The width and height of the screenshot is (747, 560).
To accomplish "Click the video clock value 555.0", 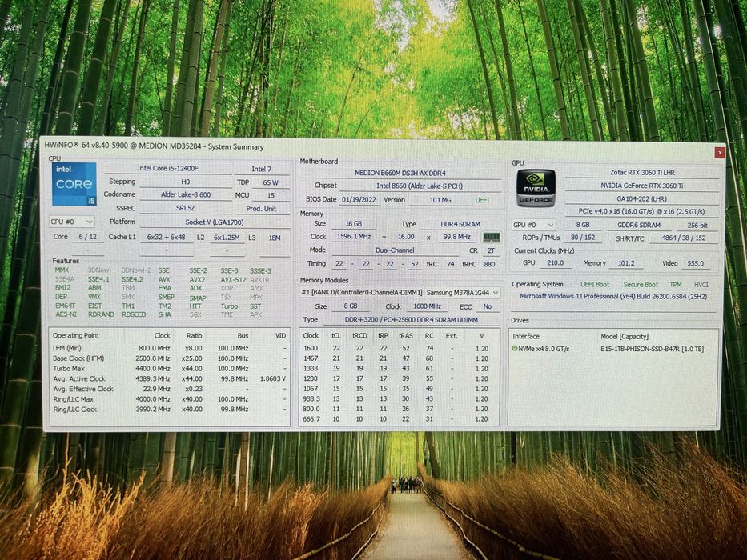I will coord(696,263).
